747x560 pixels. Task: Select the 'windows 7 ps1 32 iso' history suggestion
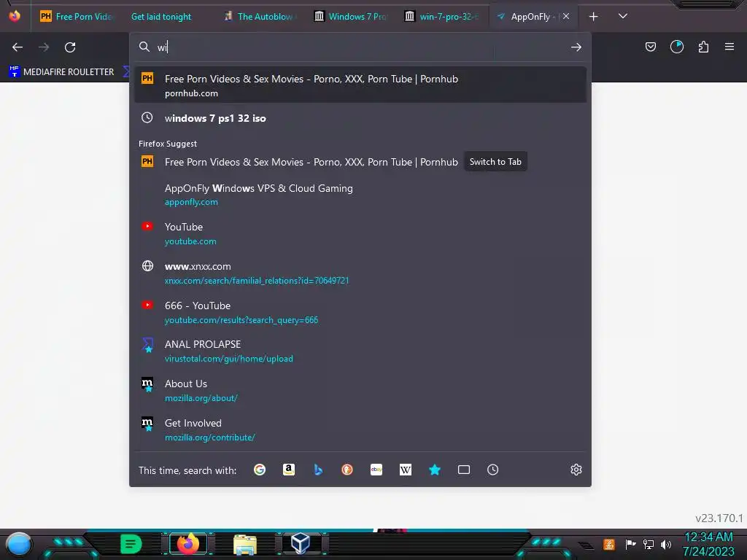click(360, 118)
